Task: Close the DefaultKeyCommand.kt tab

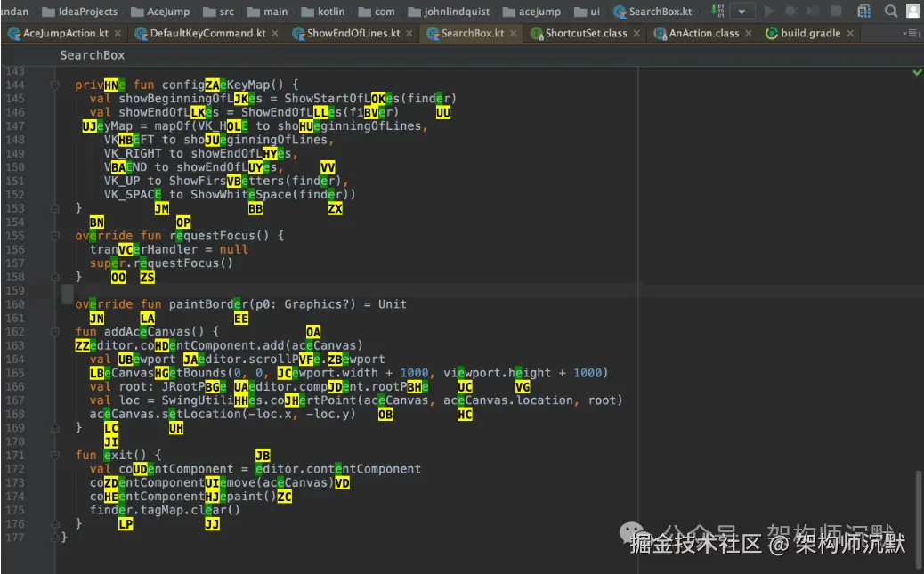Action: point(274,34)
